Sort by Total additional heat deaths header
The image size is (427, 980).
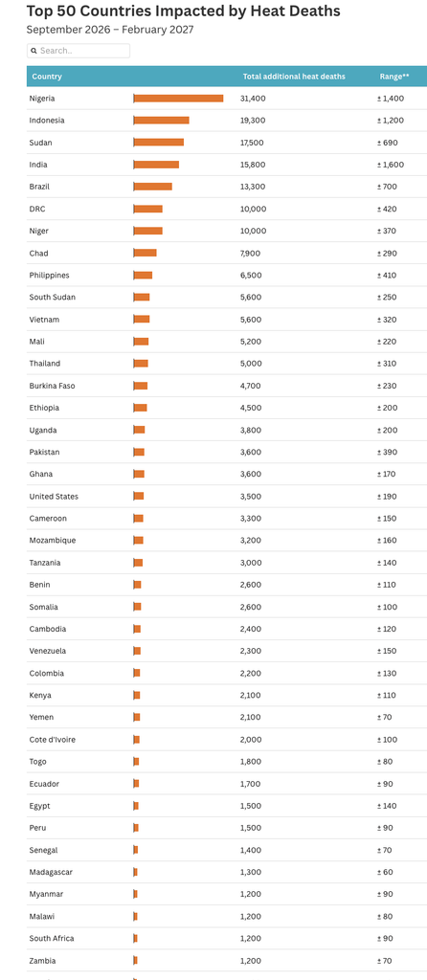tap(294, 77)
